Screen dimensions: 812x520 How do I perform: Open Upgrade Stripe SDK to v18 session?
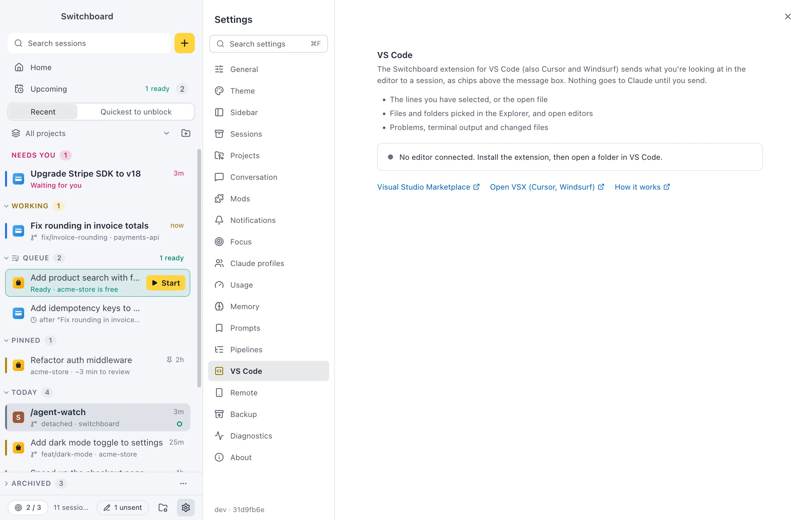(98, 179)
